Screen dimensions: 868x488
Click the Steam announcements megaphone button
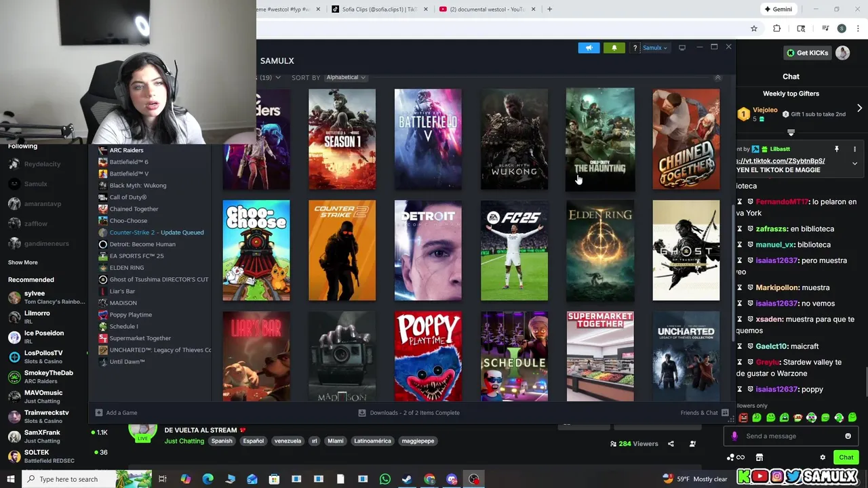[589, 47]
